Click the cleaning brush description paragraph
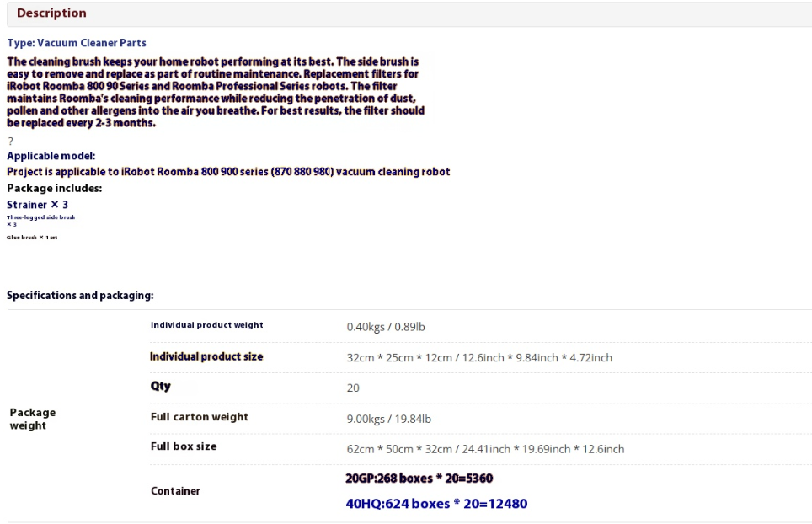Image resolution: width=812 pixels, height=524 pixels. pos(216,92)
